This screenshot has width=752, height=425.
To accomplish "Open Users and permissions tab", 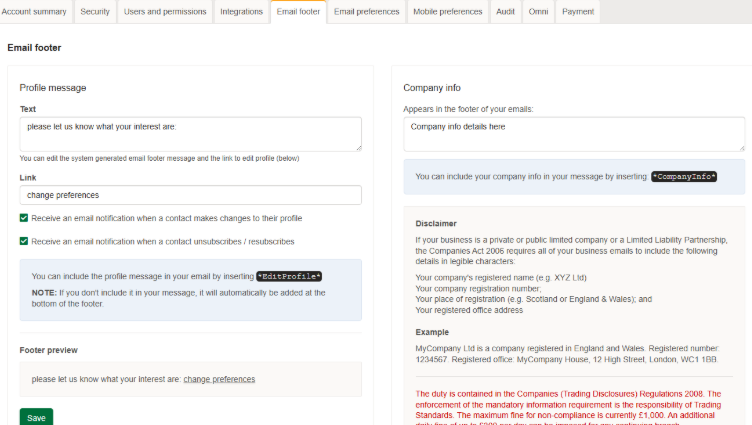I will (x=165, y=12).
